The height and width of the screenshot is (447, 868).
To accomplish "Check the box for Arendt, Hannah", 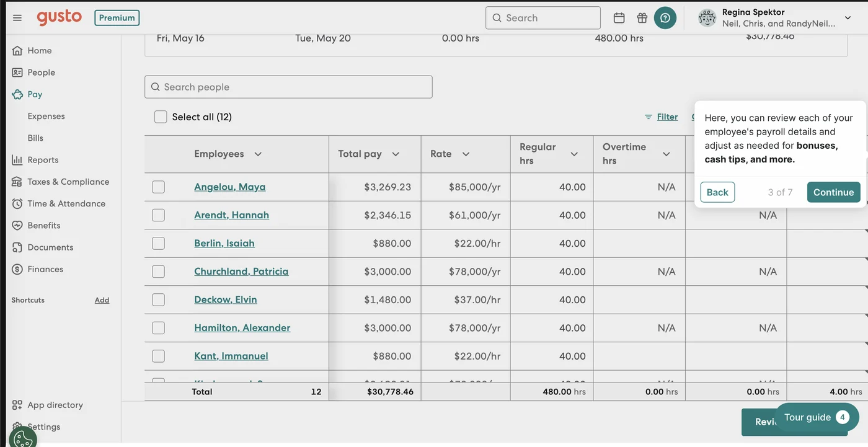I will coord(159,215).
